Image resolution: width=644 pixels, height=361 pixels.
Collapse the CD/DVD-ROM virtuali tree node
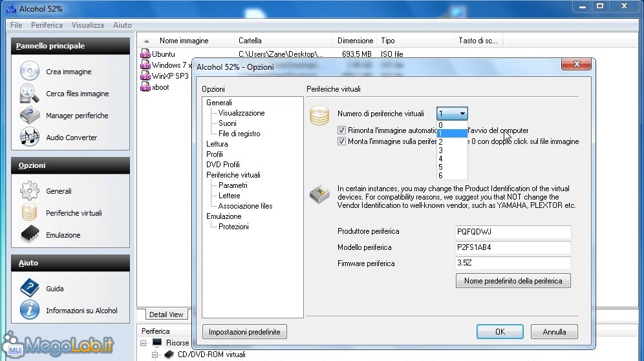155,355
